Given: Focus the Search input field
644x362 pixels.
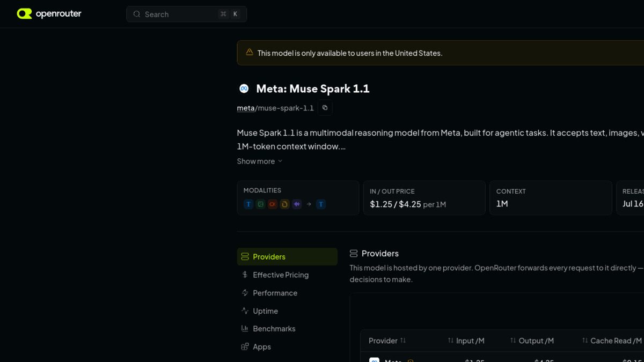Looking at the screenshot, I should (x=186, y=14).
